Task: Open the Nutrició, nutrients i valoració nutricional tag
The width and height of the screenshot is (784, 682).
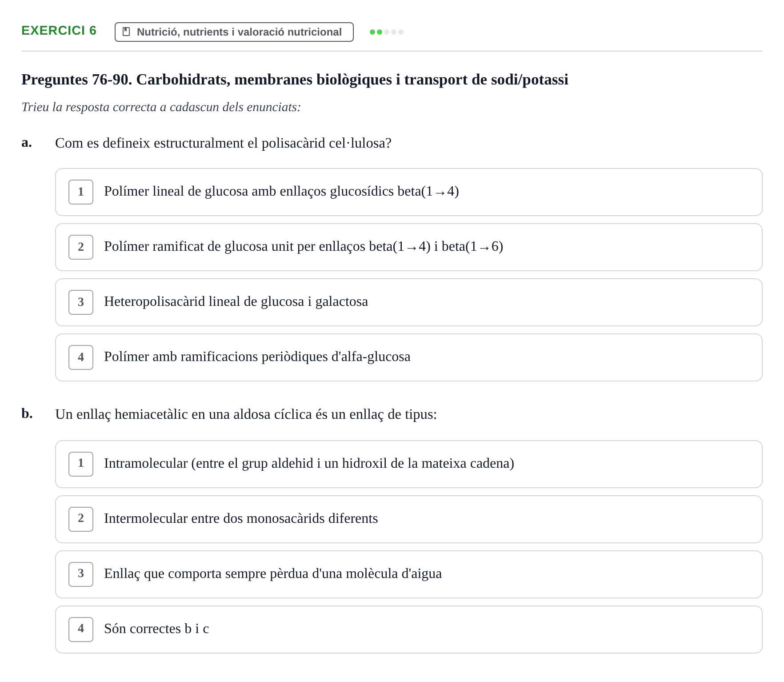Action: tap(234, 32)
